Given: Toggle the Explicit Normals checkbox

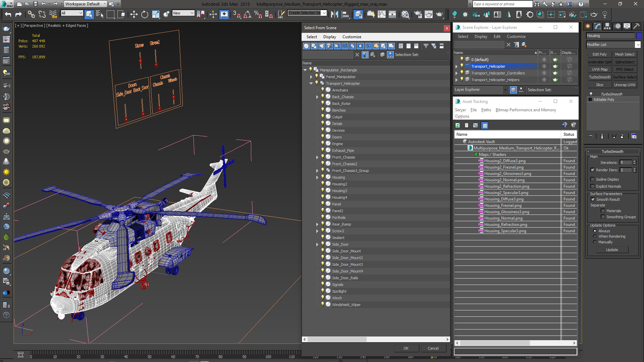Looking at the screenshot, I should click(593, 186).
